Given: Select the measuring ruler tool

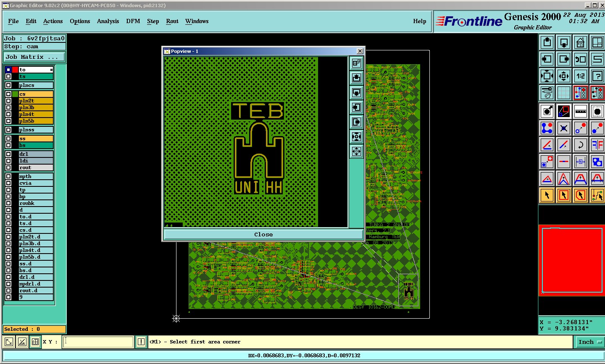Looking at the screenshot, I should click(581, 111).
